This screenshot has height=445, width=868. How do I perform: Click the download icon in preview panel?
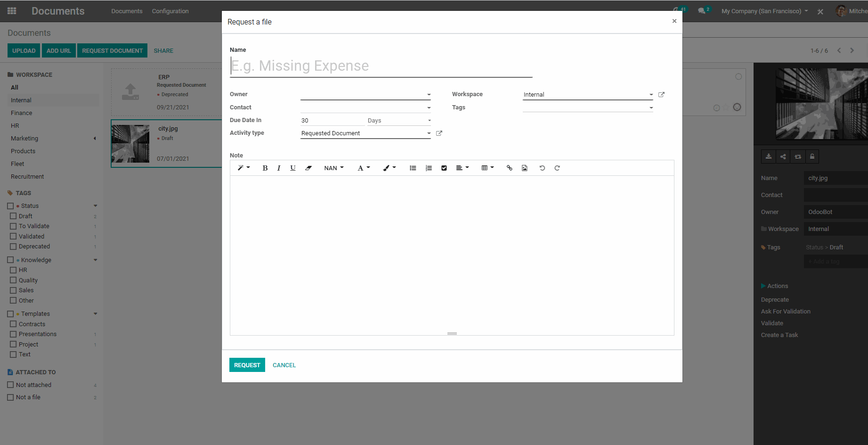(769, 157)
